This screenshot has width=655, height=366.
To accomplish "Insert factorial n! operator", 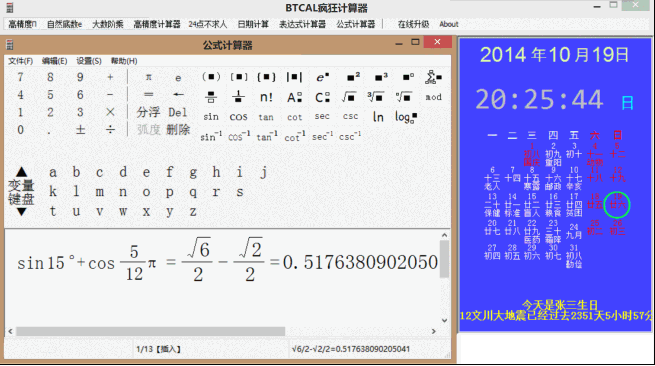I will pos(266,97).
